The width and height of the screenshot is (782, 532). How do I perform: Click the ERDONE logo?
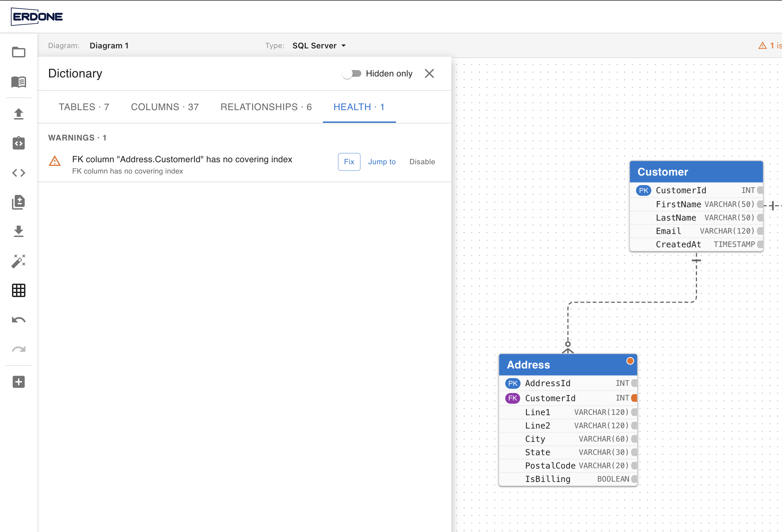pyautogui.click(x=37, y=16)
